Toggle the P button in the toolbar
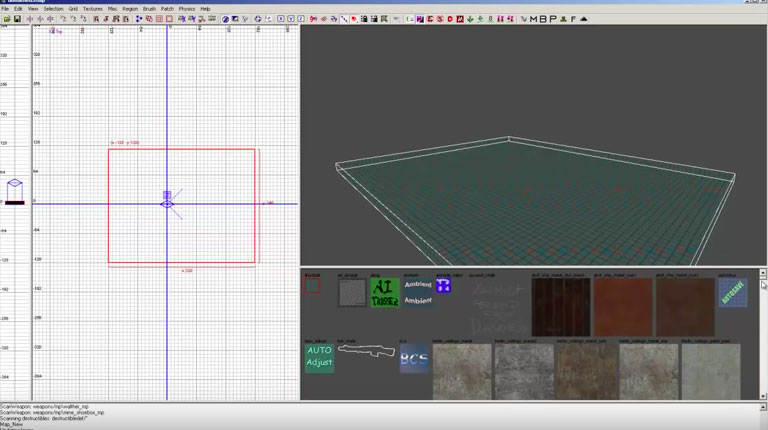Viewport: 768px width, 430px height. click(x=552, y=18)
